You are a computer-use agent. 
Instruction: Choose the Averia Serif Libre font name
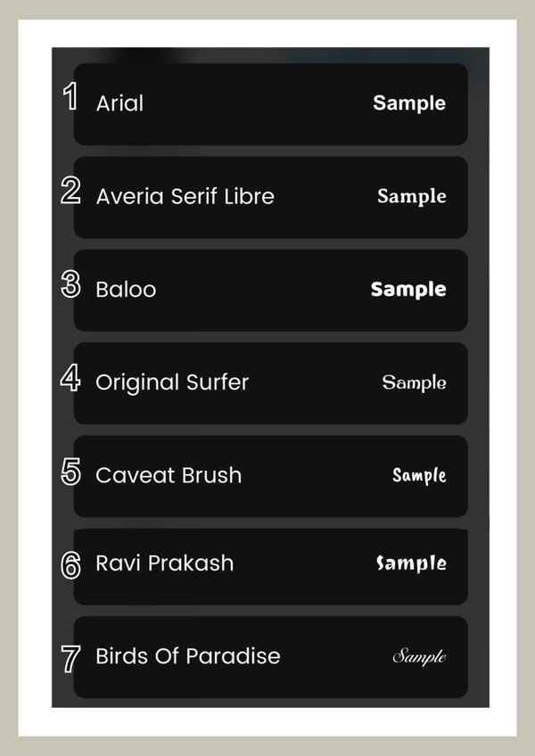185,196
